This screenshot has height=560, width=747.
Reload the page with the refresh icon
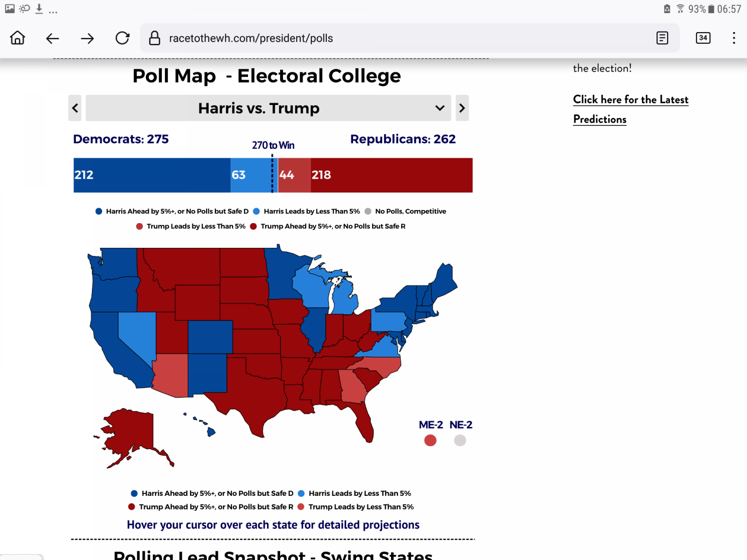(x=123, y=38)
